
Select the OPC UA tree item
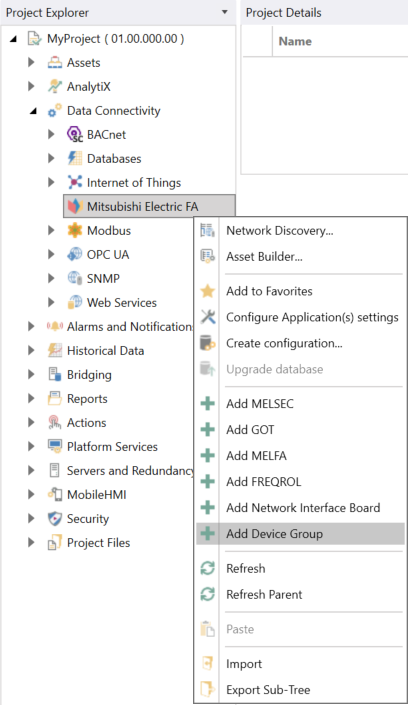tap(108, 254)
